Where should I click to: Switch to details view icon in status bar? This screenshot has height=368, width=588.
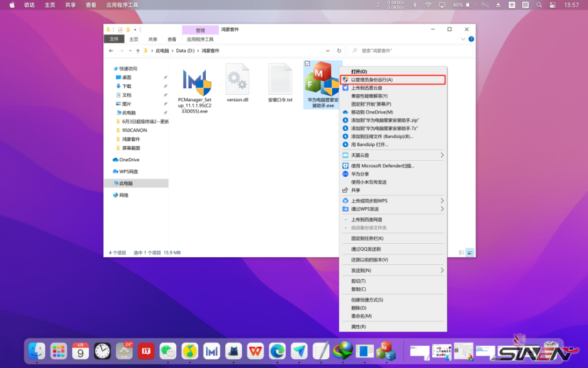click(x=462, y=253)
